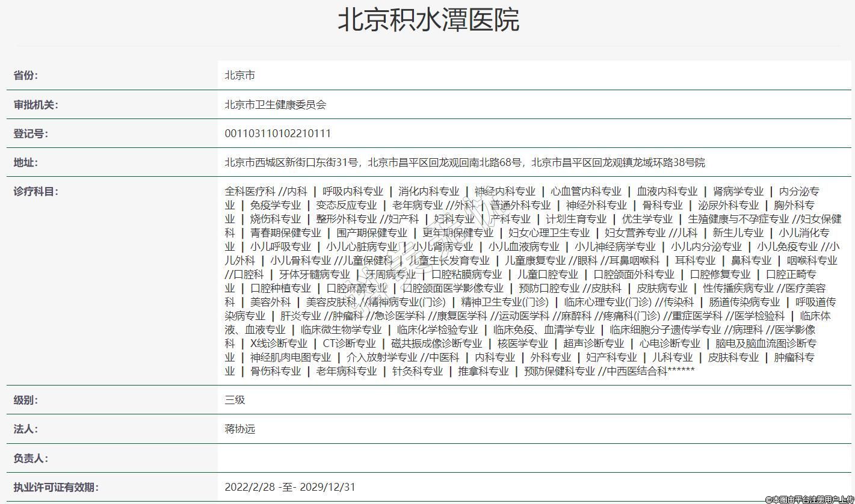Image resolution: width=855 pixels, height=504 pixels.
Task: Click 针灸科专业 in the specialties list
Action: click(418, 371)
